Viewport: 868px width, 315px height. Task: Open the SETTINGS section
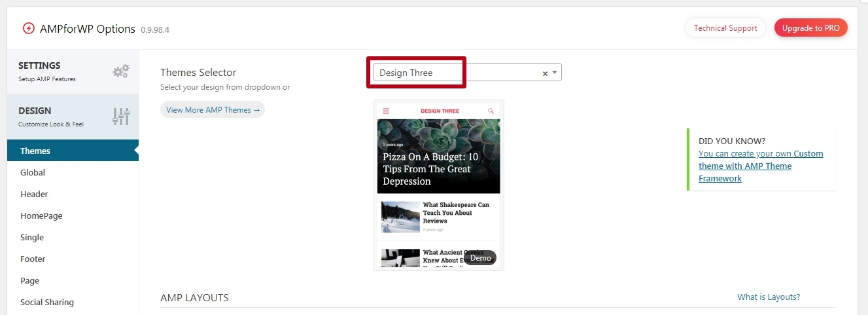(73, 72)
